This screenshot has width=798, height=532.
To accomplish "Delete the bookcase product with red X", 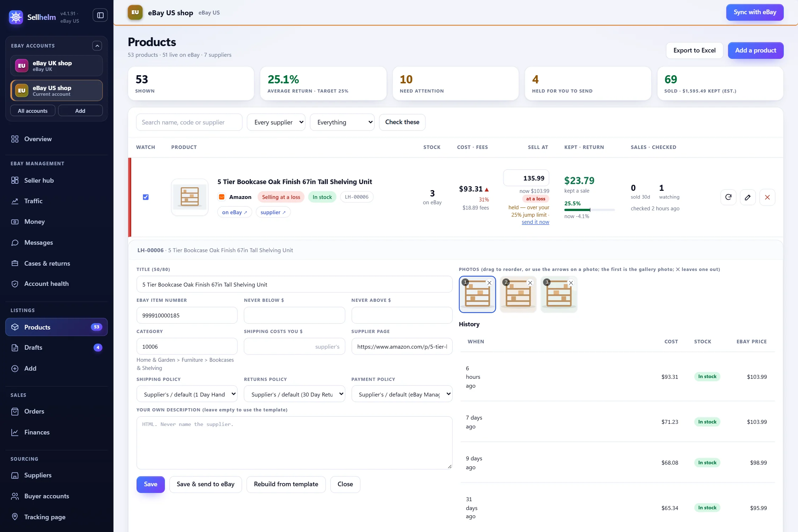I will [x=767, y=197].
